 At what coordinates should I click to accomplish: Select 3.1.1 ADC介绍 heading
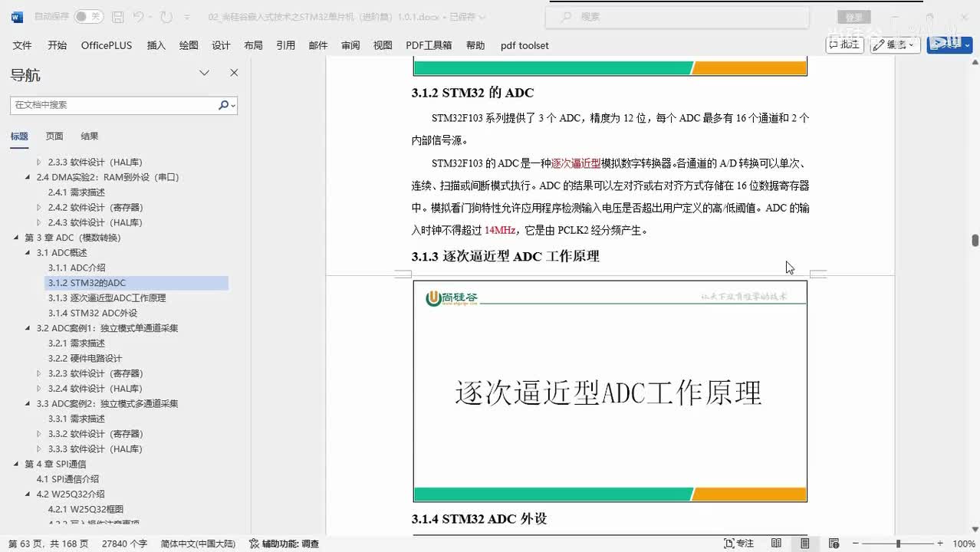pyautogui.click(x=77, y=268)
